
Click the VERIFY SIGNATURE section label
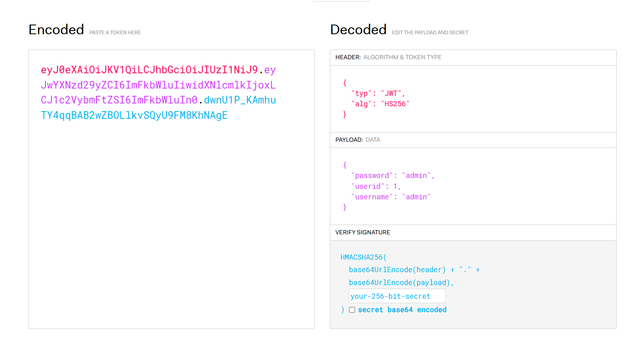click(x=362, y=232)
